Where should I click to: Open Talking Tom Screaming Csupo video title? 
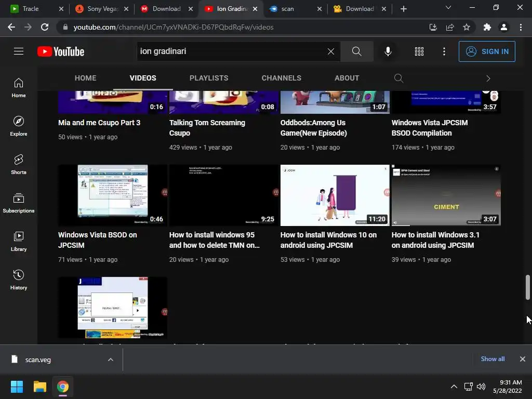click(x=207, y=128)
